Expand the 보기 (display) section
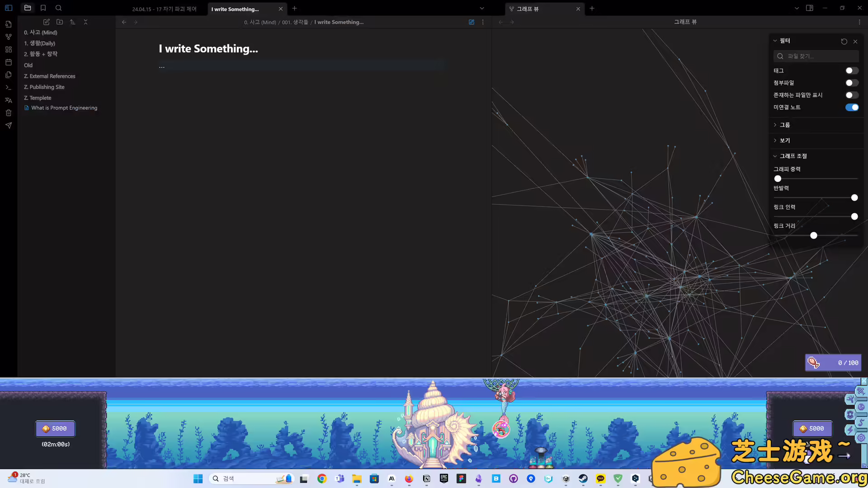The width and height of the screenshot is (868, 488). point(785,141)
